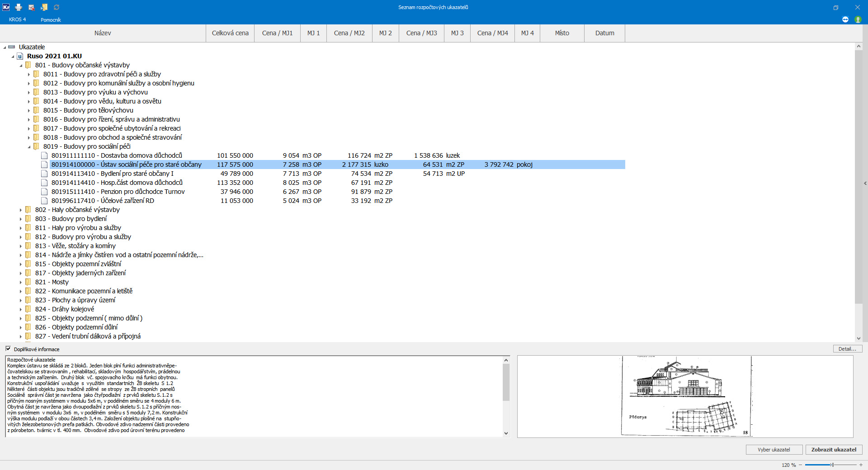This screenshot has height=470, width=868.
Task: Click the Vyber ukazatel button
Action: click(x=774, y=450)
